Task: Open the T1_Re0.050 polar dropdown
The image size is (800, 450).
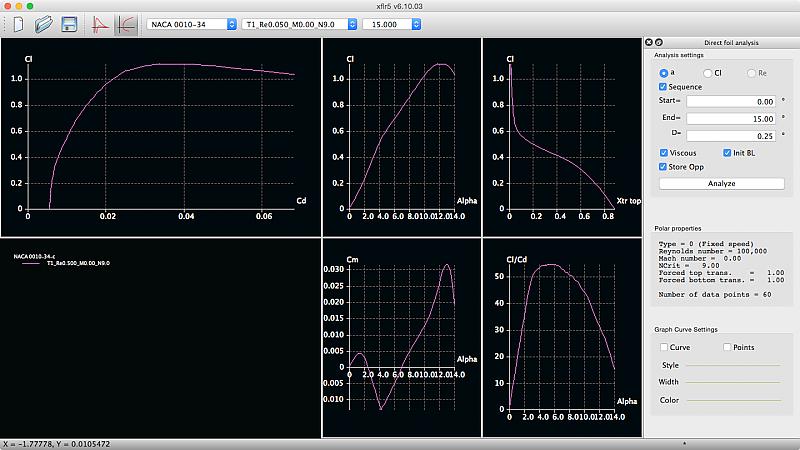Action: (x=299, y=23)
